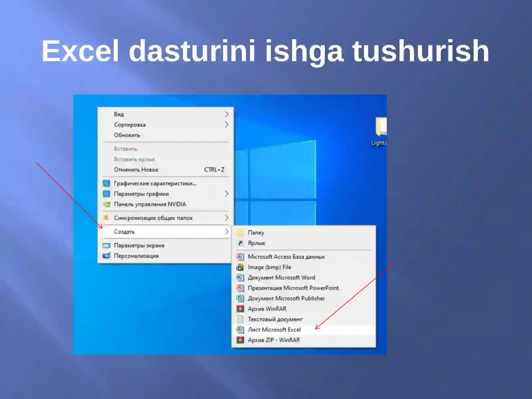Image resolution: width=532 pixels, height=399 pixels.
Task: Choose Документ Microsoft Publisher
Action: click(x=304, y=298)
